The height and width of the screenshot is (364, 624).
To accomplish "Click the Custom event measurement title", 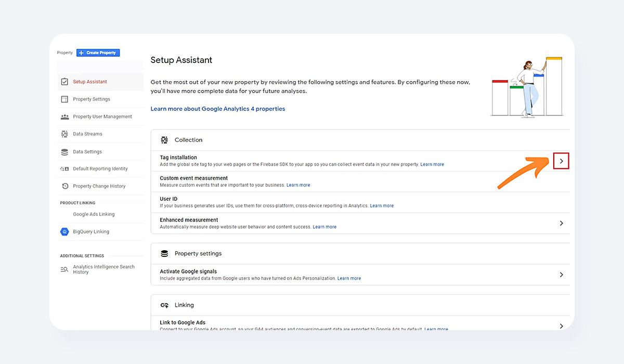I will 194,178.
